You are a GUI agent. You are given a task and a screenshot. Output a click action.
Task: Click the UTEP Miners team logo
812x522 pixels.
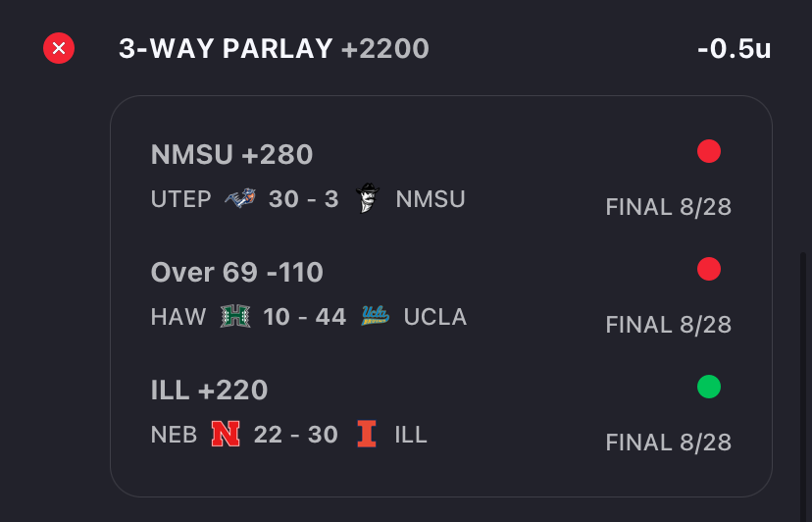pos(240,198)
